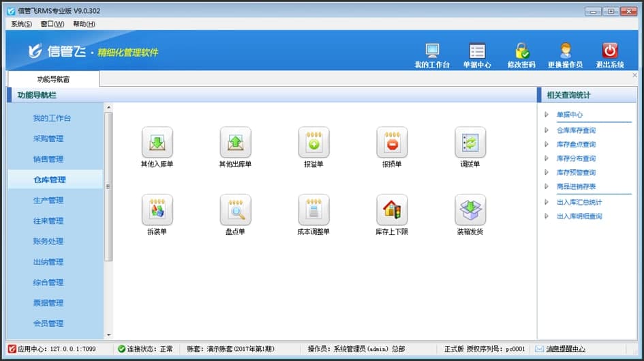Screen dimensions: 644x361
Task: Click the 消息提醒中心 link text
Action: tap(566, 349)
